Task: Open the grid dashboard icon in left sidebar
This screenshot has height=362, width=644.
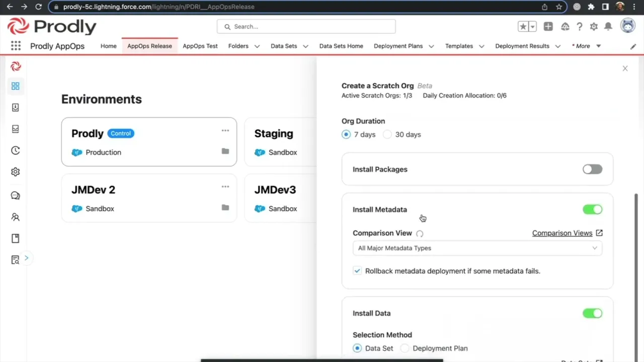Action: [16, 86]
